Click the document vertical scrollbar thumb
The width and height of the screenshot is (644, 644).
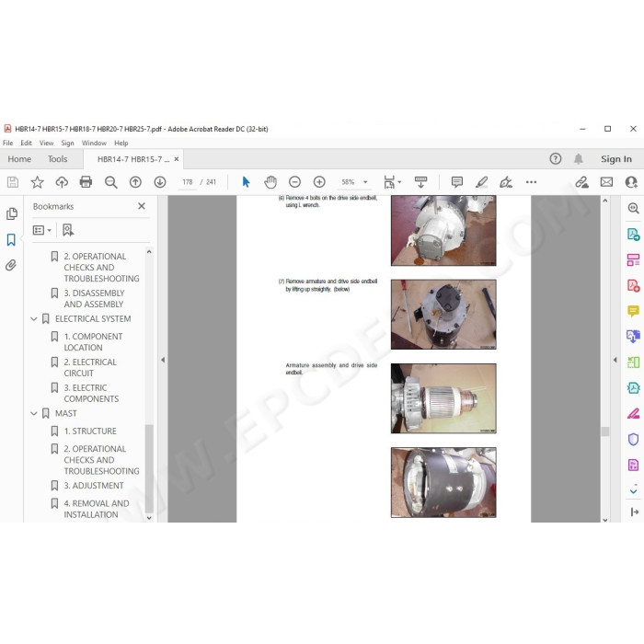pyautogui.click(x=604, y=431)
